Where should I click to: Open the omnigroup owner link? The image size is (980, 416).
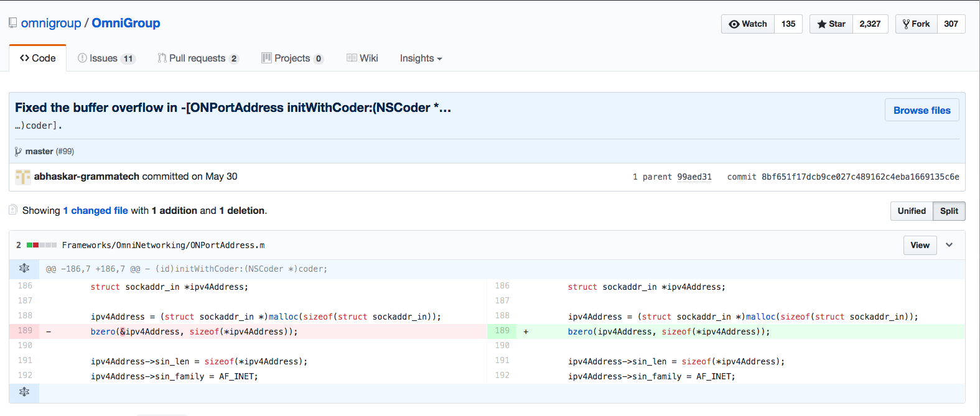[x=51, y=23]
